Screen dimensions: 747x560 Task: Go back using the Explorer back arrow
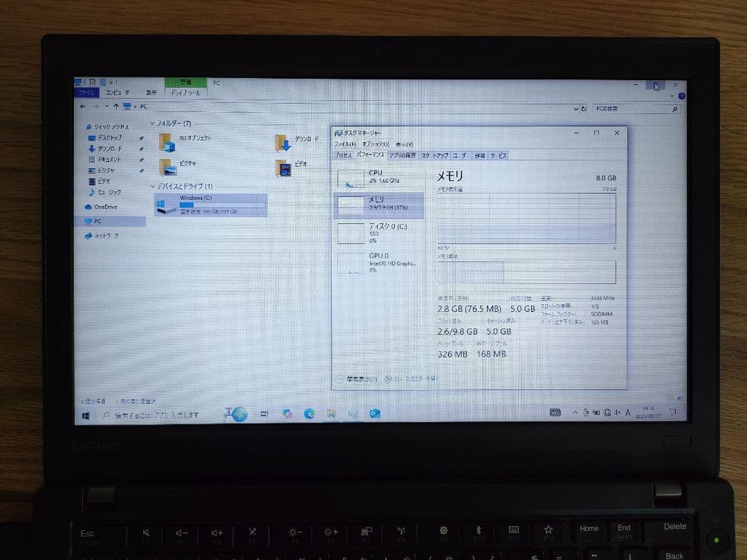[x=84, y=106]
